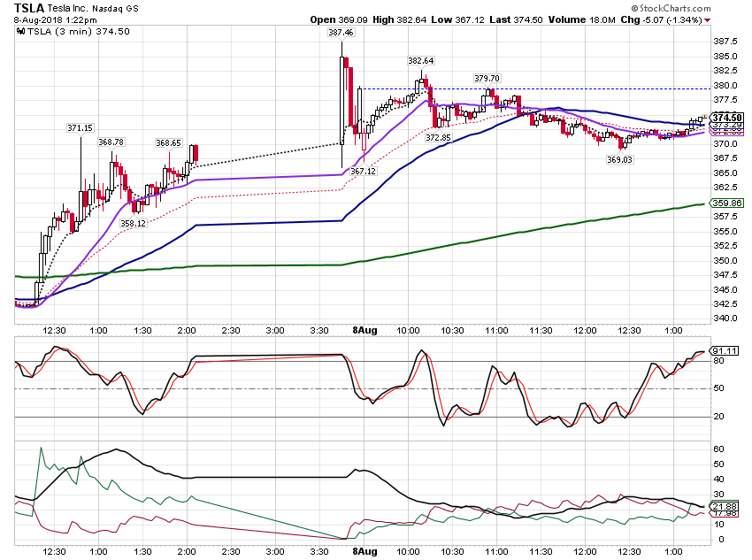This screenshot has height=560, width=752.
Task: Click the "369.03" low price annotation
Action: coord(619,159)
